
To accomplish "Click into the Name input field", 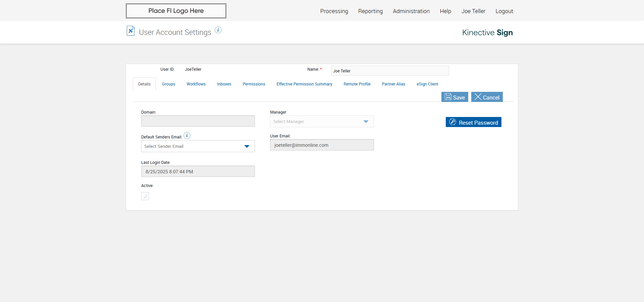I will [x=390, y=71].
